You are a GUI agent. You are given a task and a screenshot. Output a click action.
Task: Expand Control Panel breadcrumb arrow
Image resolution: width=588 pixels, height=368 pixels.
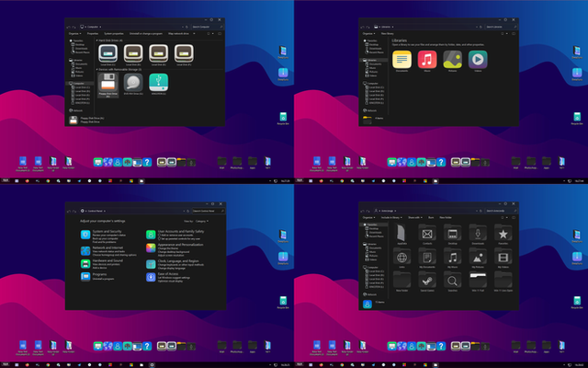(x=105, y=211)
